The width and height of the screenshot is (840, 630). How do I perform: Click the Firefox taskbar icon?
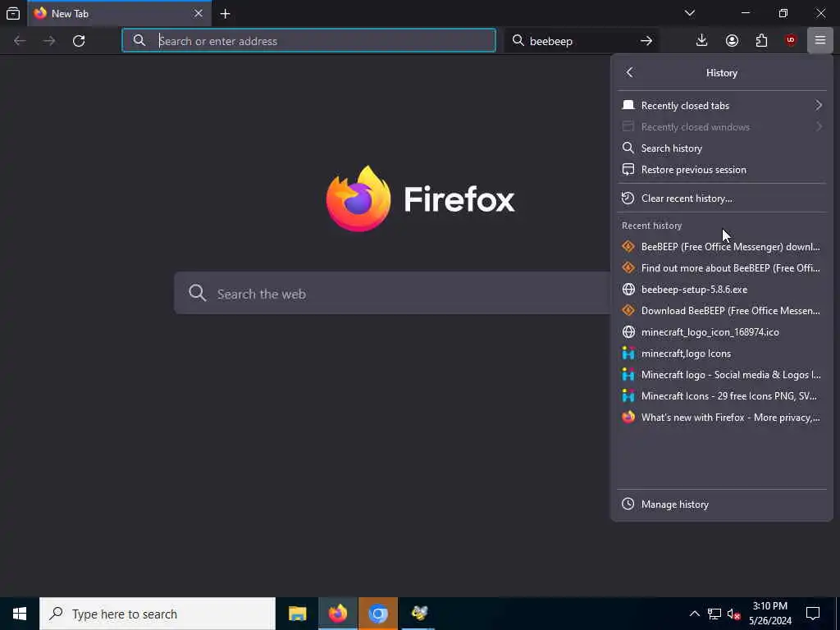(x=337, y=614)
